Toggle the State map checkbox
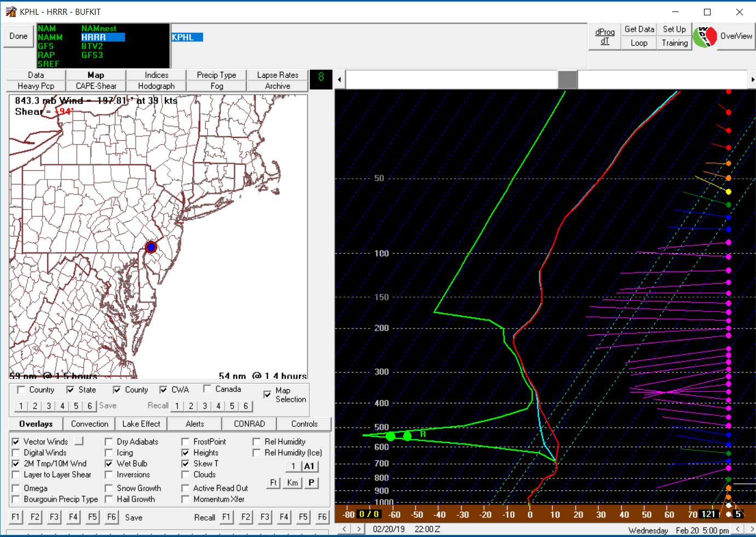The image size is (756, 537). pos(70,390)
